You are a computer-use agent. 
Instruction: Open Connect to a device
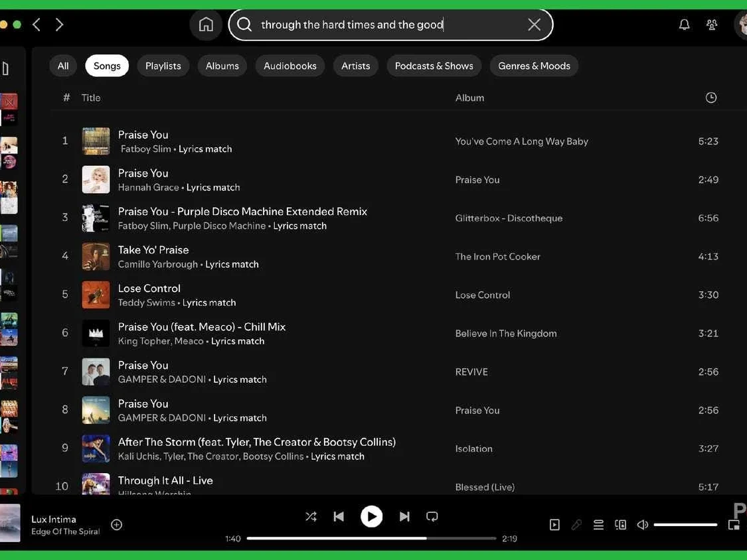click(620, 524)
